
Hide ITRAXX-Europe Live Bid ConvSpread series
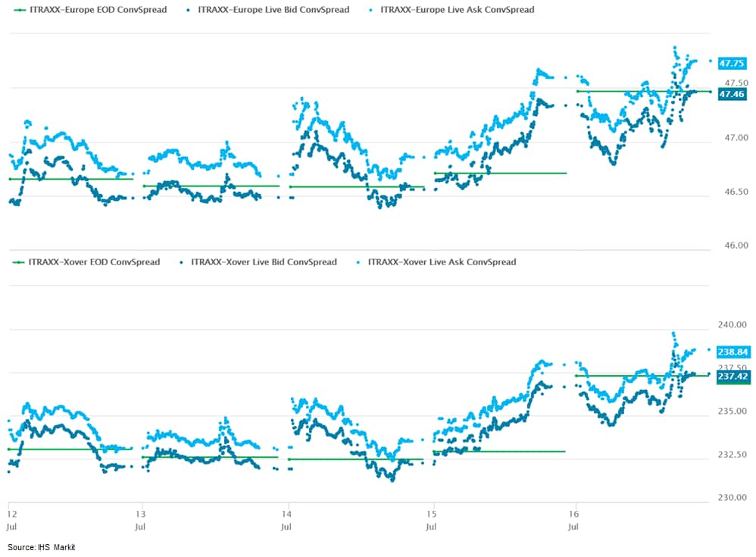coord(273,10)
